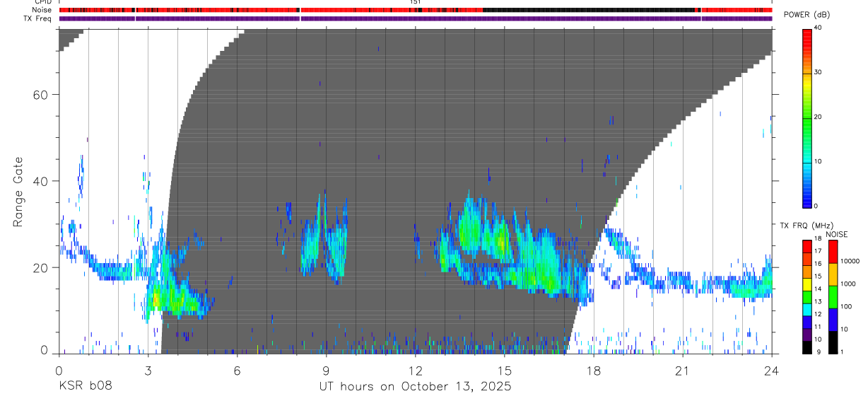This screenshot has width=868, height=401.
Task: Click the 'NOISE' legend title
Action: pos(837,234)
